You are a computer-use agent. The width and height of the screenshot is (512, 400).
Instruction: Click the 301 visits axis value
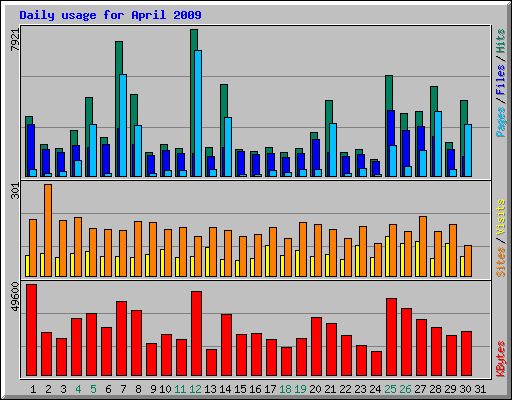(15, 191)
